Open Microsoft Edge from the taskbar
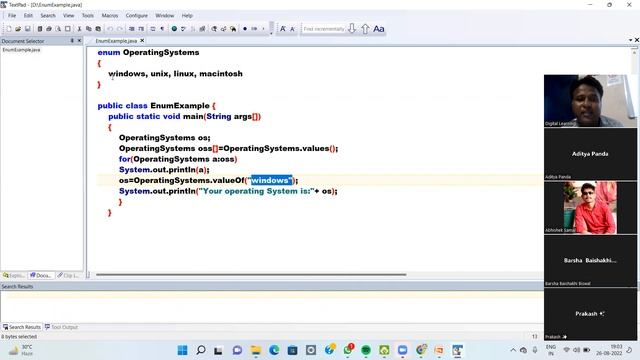Viewport: 640px width, 360px height. tap(274, 350)
